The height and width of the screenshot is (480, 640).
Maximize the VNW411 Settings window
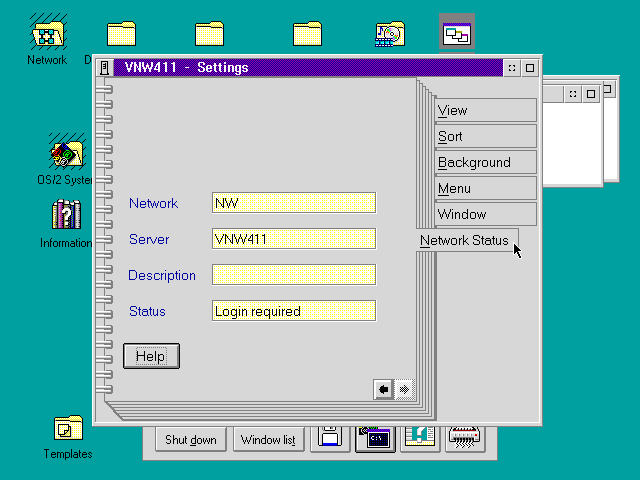530,68
